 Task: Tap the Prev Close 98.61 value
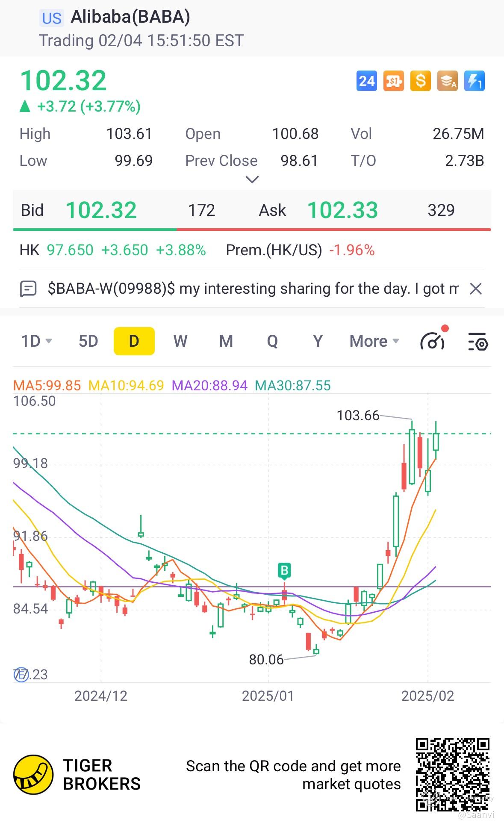pos(299,161)
